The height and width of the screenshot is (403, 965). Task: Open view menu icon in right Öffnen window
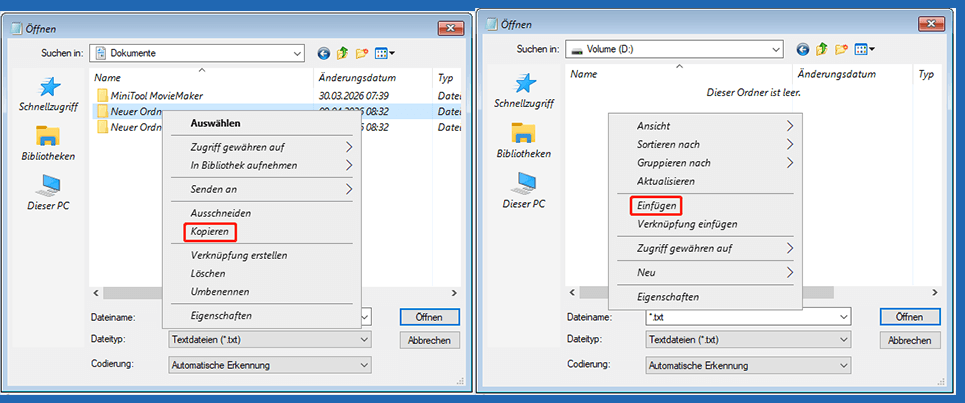click(x=864, y=49)
